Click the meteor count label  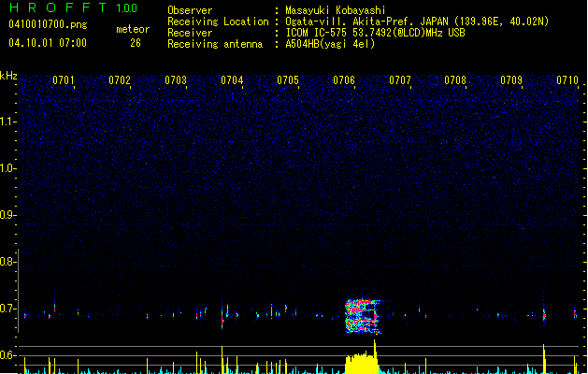pos(133,29)
